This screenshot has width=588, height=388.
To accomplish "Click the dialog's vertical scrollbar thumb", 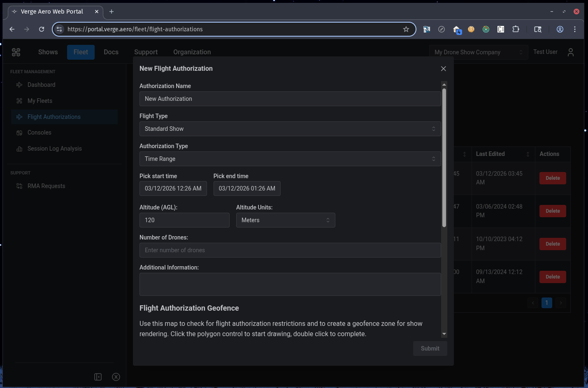I will coord(444,156).
